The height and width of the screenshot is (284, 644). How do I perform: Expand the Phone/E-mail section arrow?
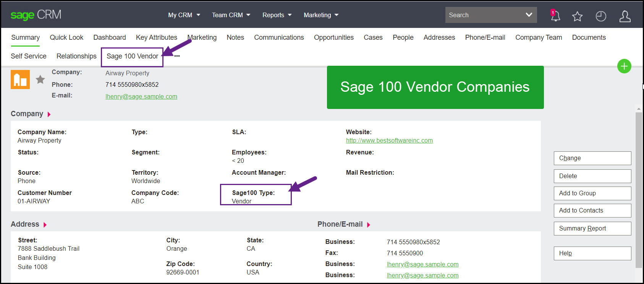pos(369,225)
